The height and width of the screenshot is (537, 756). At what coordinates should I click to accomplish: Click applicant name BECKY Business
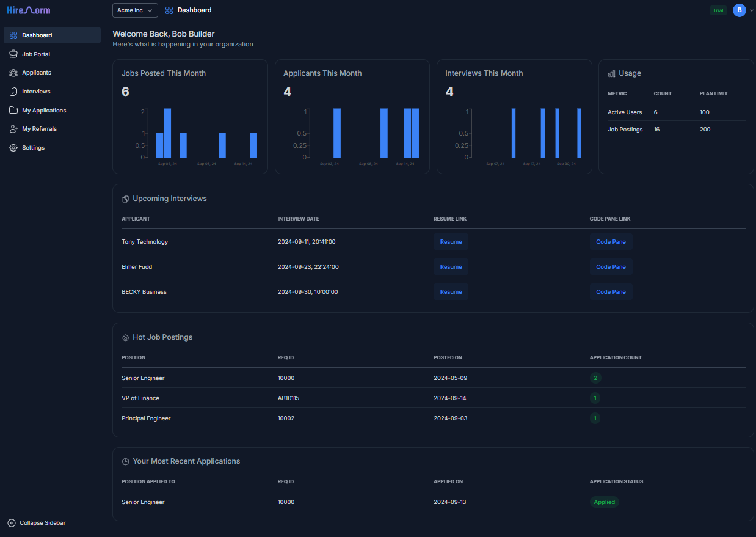coord(144,292)
